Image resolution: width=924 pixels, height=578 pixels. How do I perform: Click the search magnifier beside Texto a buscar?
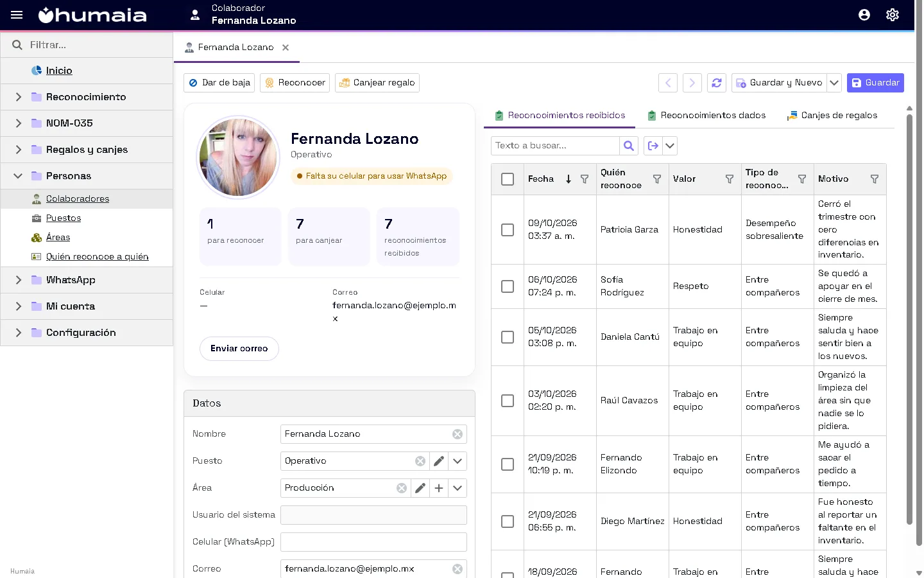pos(629,146)
